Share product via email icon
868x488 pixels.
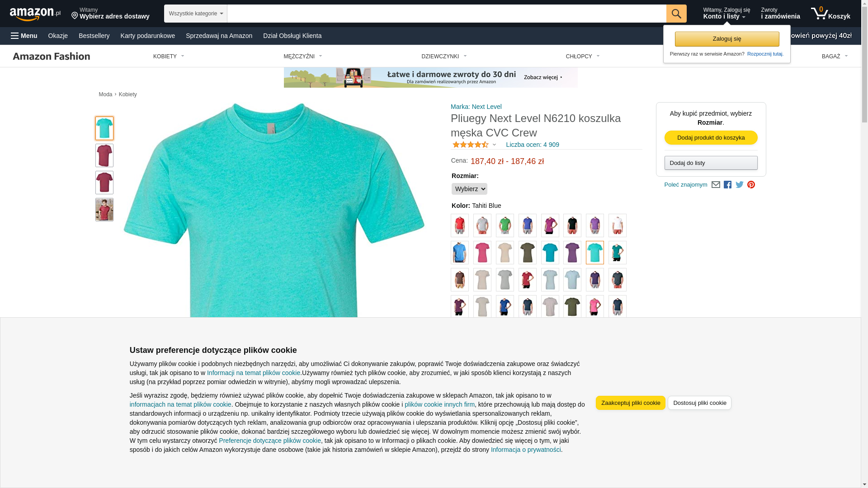point(716,185)
